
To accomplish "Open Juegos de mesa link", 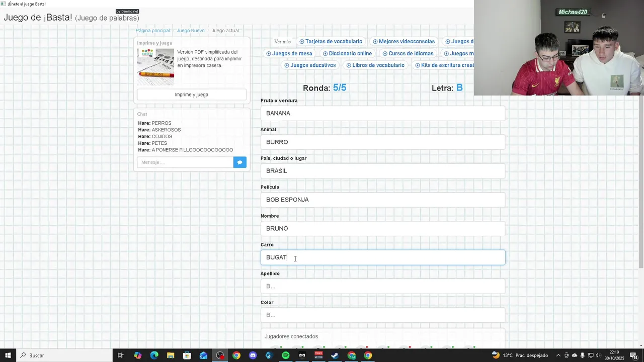I will coord(289,54).
